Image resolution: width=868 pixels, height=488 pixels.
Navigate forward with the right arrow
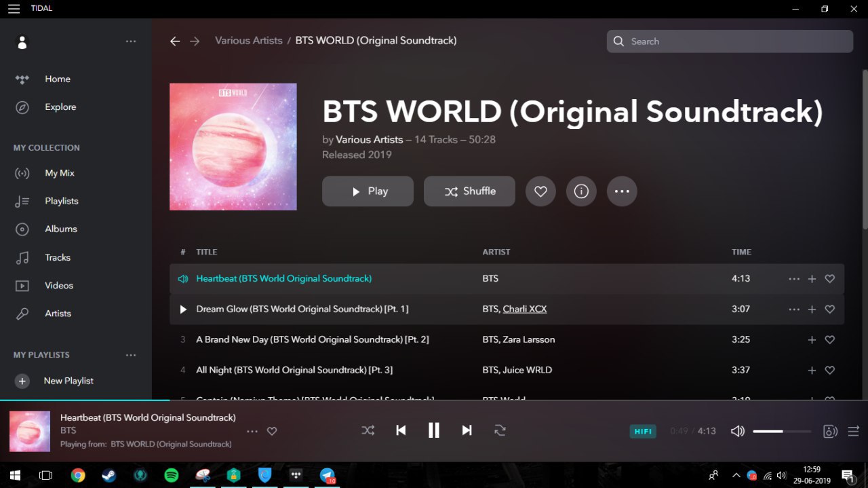(195, 41)
